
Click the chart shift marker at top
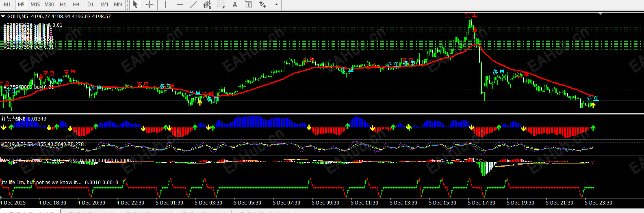pyautogui.click(x=601, y=13)
